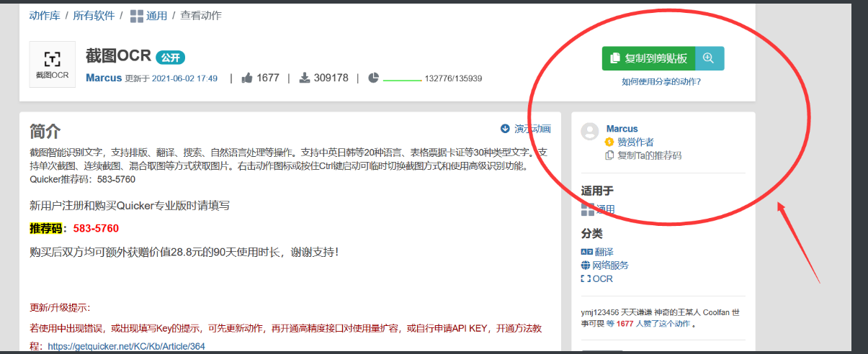Click the magnifier zoom button beside copy
The image size is (868, 354).
[710, 58]
